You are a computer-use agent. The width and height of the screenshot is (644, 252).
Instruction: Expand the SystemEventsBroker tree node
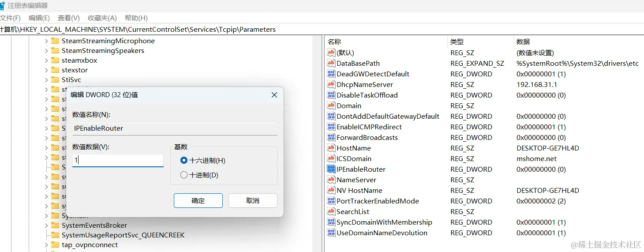pyautogui.click(x=46, y=225)
